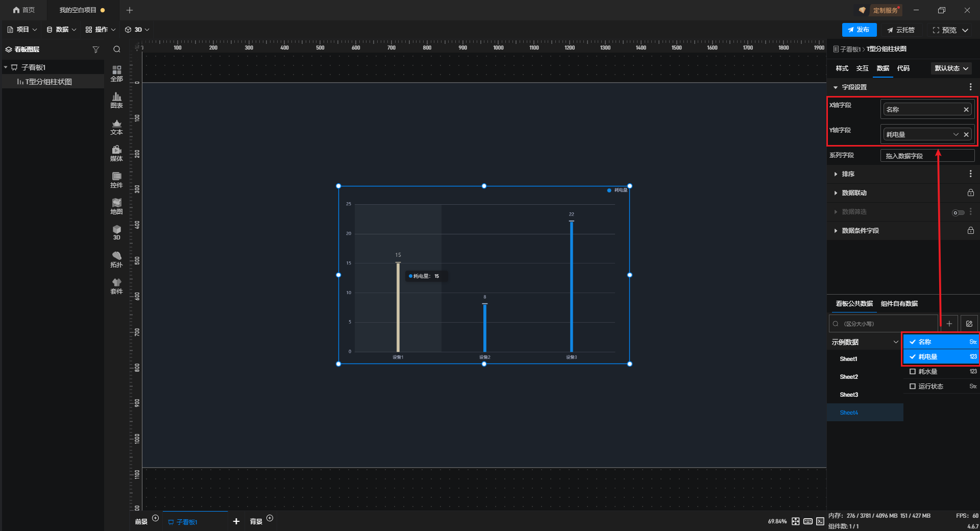Switch to the 样式 tab
The width and height of the screenshot is (980, 531).
click(842, 68)
